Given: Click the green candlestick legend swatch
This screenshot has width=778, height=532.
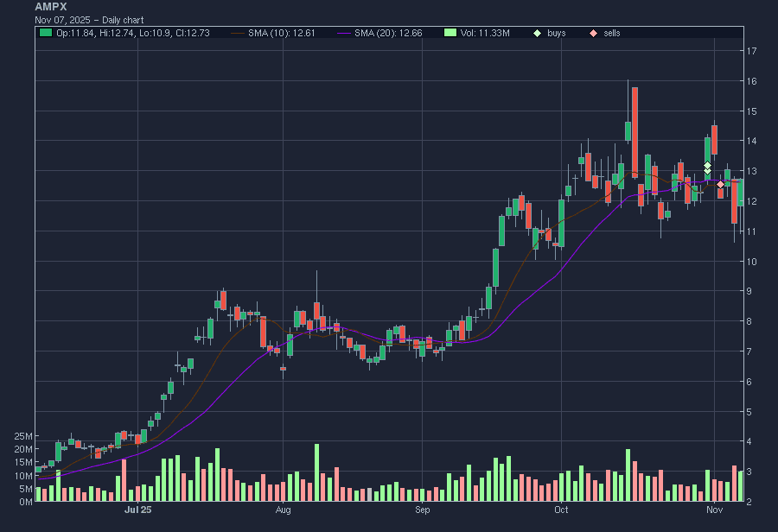Looking at the screenshot, I should pos(46,33).
